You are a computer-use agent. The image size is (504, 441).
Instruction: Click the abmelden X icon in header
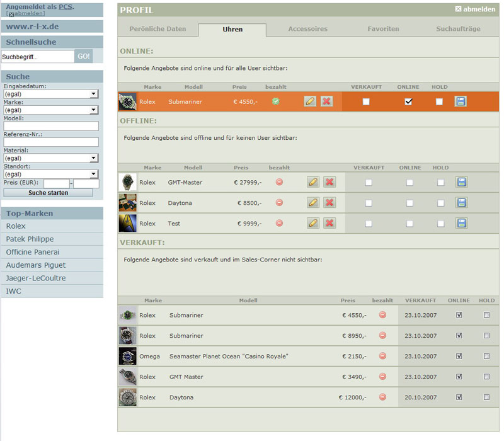(x=459, y=9)
